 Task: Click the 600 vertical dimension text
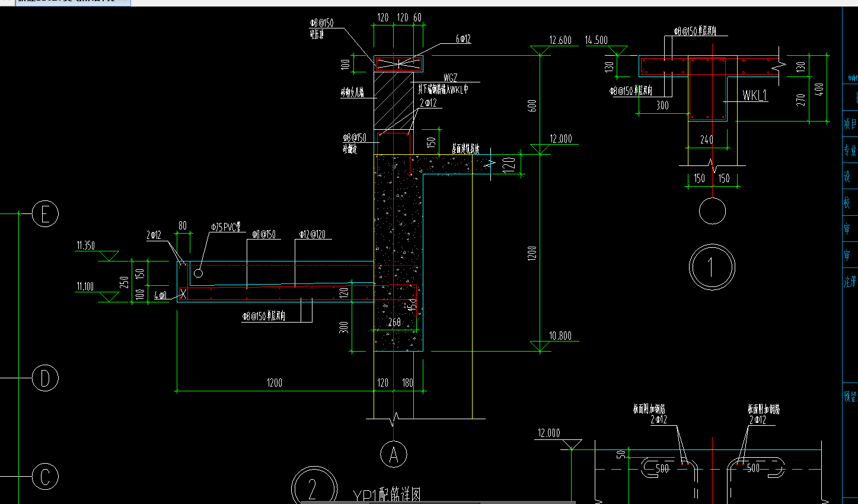pos(532,106)
